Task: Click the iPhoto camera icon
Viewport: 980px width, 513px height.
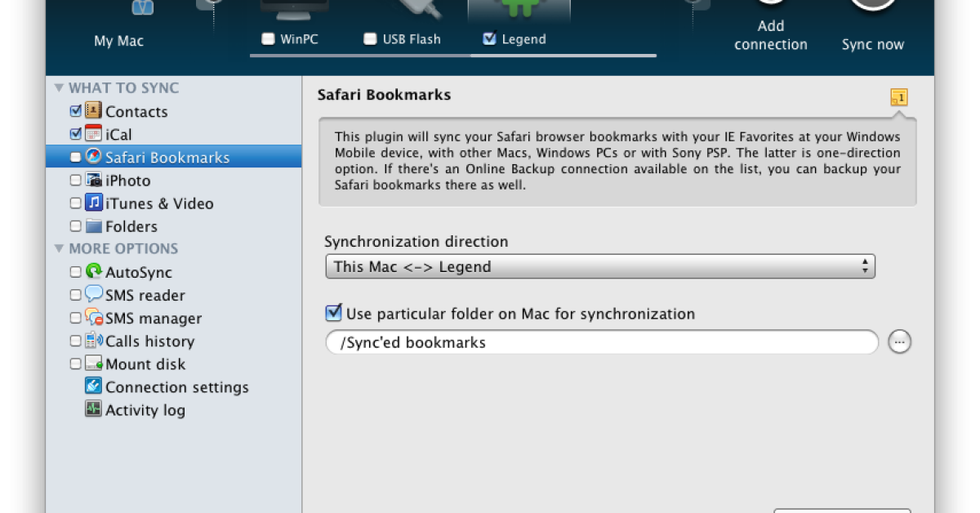Action: [x=93, y=180]
